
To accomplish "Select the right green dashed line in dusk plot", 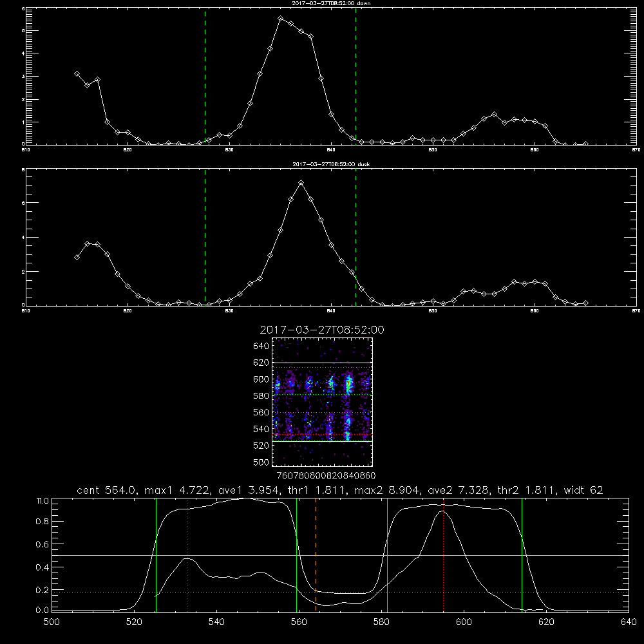I will (x=355, y=238).
